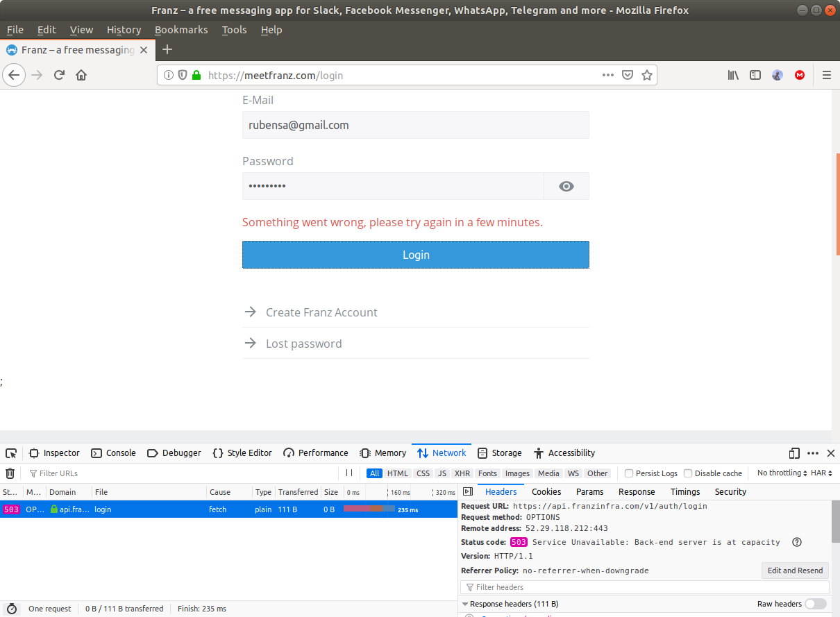Click Create Franz Account link
Image resolution: width=840 pixels, height=617 pixels.
(x=321, y=312)
